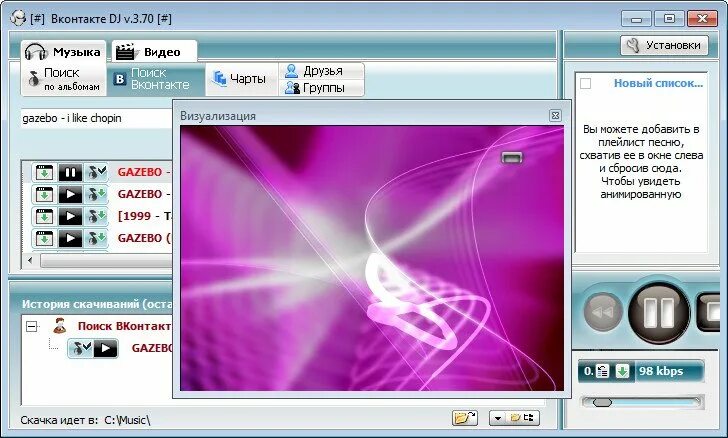Click download-window icon on the [1999 row
This screenshot has width=728, height=438.
44,216
